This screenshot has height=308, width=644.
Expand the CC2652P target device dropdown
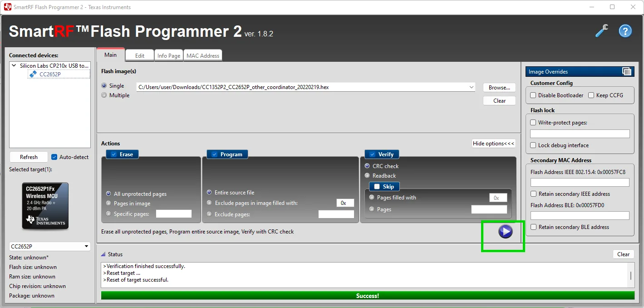click(x=87, y=247)
